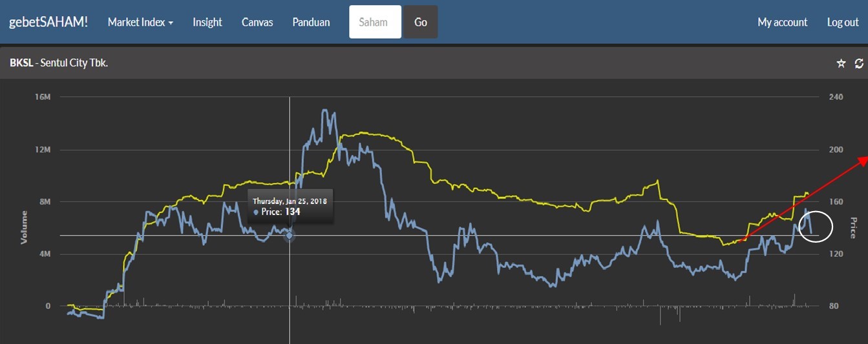This screenshot has height=344, width=868.
Task: Click the caret beside Market Index
Action: click(x=171, y=23)
